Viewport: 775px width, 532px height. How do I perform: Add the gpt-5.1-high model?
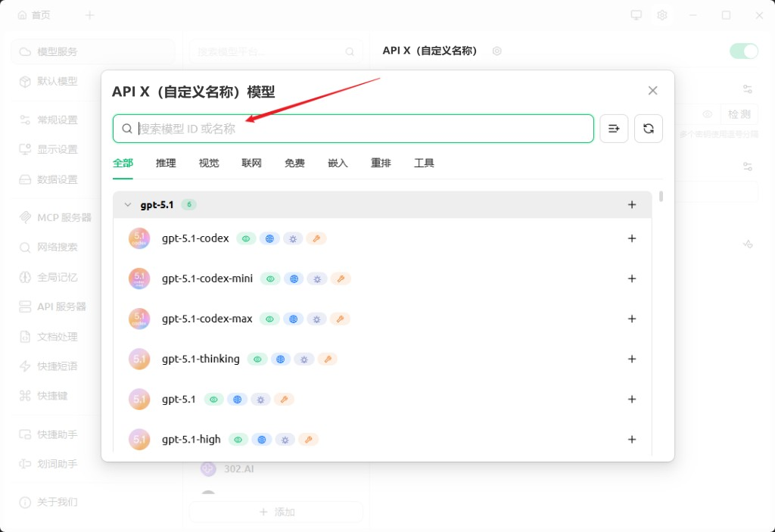pos(632,440)
